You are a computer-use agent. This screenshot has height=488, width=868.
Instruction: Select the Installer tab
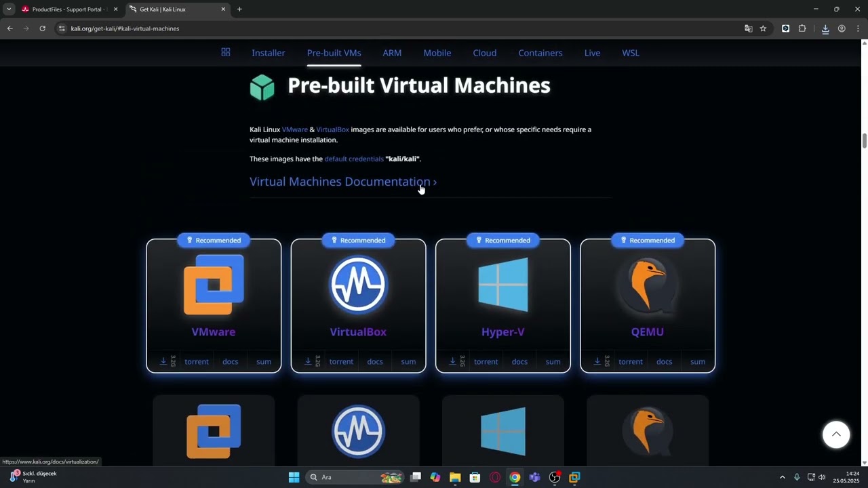pyautogui.click(x=269, y=53)
